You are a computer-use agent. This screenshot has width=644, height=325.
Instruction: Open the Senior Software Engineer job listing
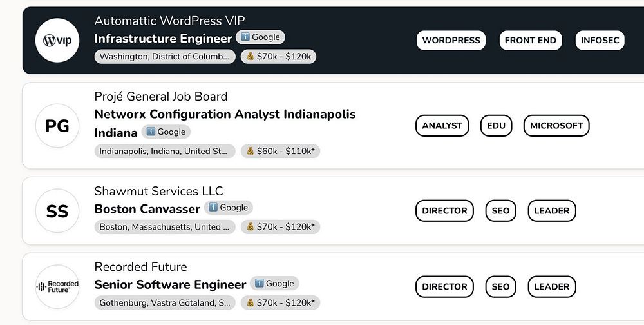tap(170, 284)
